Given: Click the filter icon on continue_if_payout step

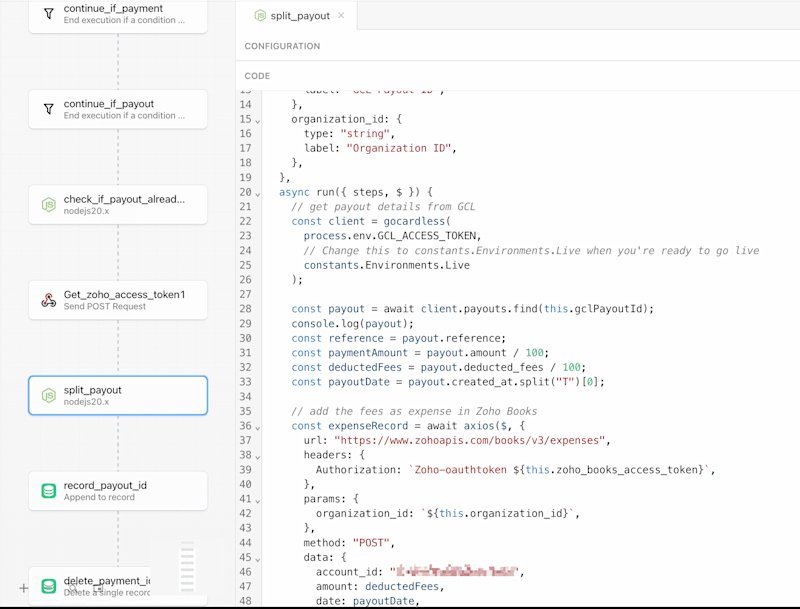Looking at the screenshot, I should point(48,109).
